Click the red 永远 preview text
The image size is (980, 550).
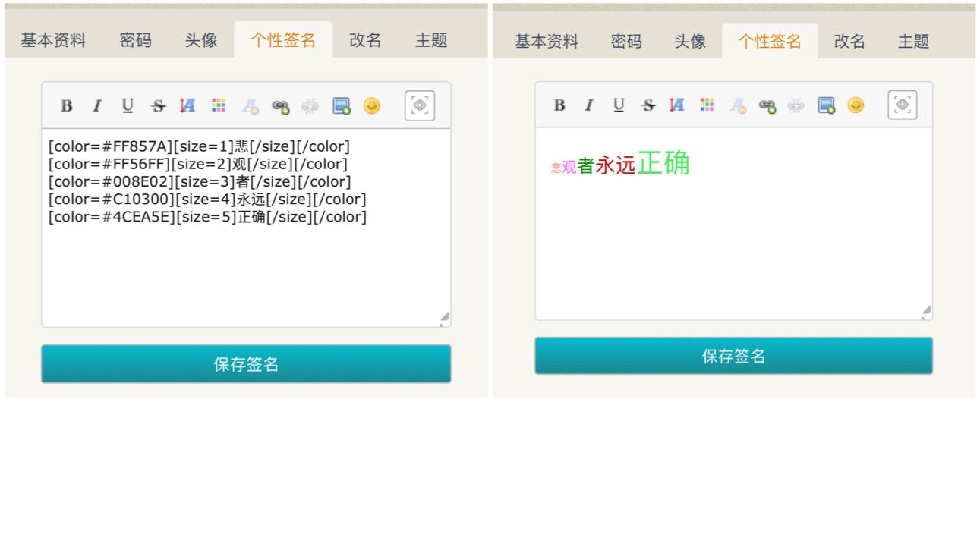[616, 165]
